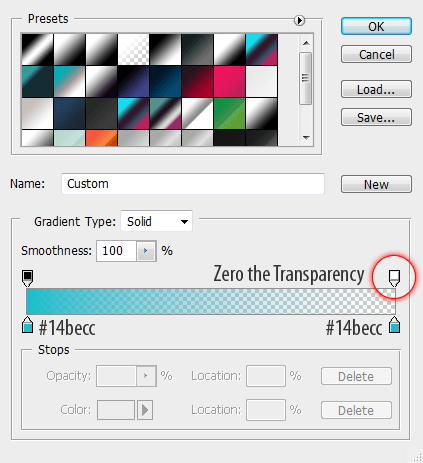Image resolution: width=423 pixels, height=463 pixels.
Task: Open the Presets flyout menu arrow
Action: pyautogui.click(x=299, y=21)
